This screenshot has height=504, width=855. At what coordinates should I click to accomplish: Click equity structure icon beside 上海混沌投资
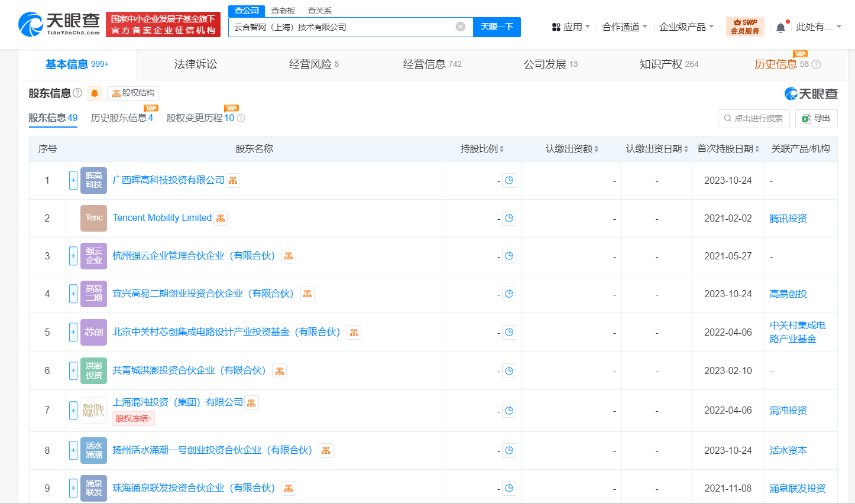point(252,403)
